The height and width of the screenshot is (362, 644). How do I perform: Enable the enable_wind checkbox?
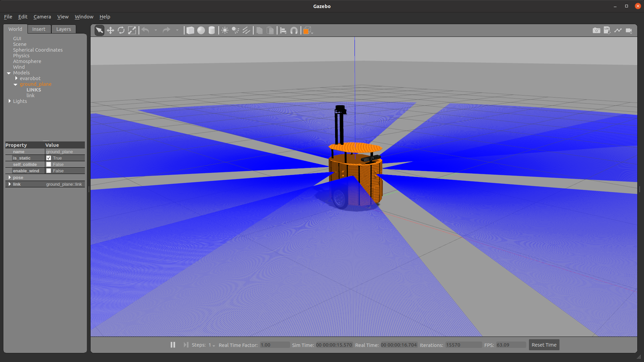pyautogui.click(x=49, y=171)
